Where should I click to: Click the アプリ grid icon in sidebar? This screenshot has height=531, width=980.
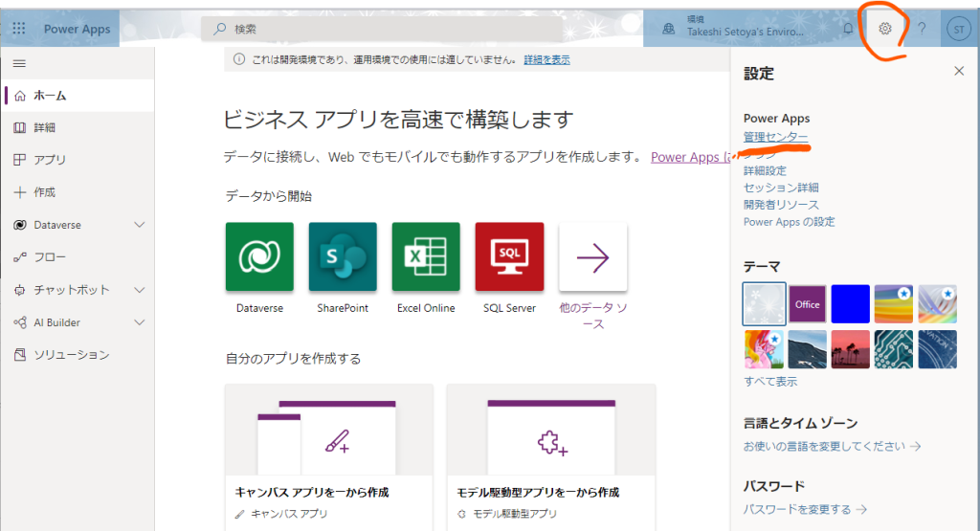tap(20, 159)
